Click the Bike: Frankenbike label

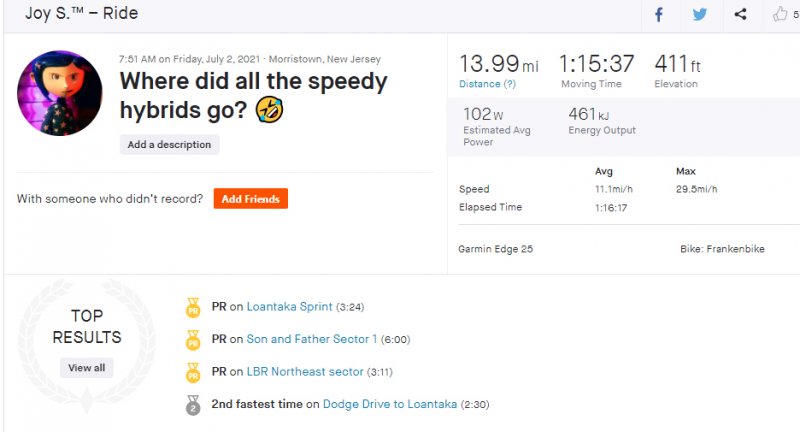tap(721, 248)
